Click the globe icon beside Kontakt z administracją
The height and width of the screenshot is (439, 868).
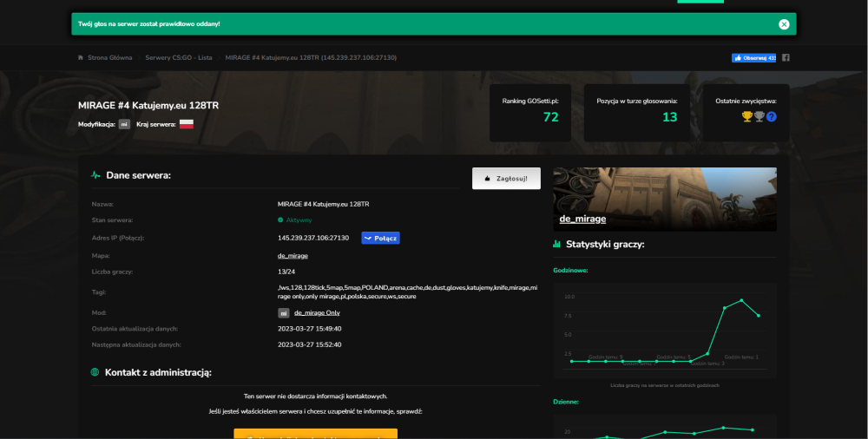95,372
